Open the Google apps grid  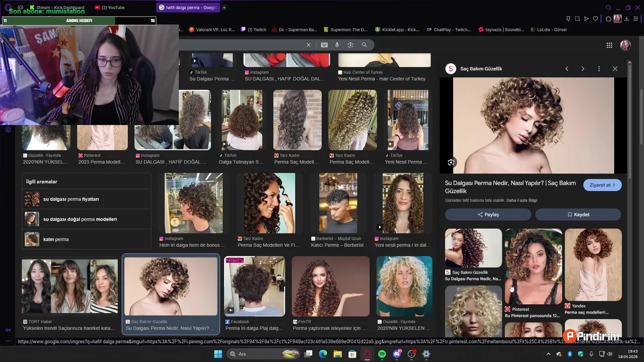tap(609, 45)
